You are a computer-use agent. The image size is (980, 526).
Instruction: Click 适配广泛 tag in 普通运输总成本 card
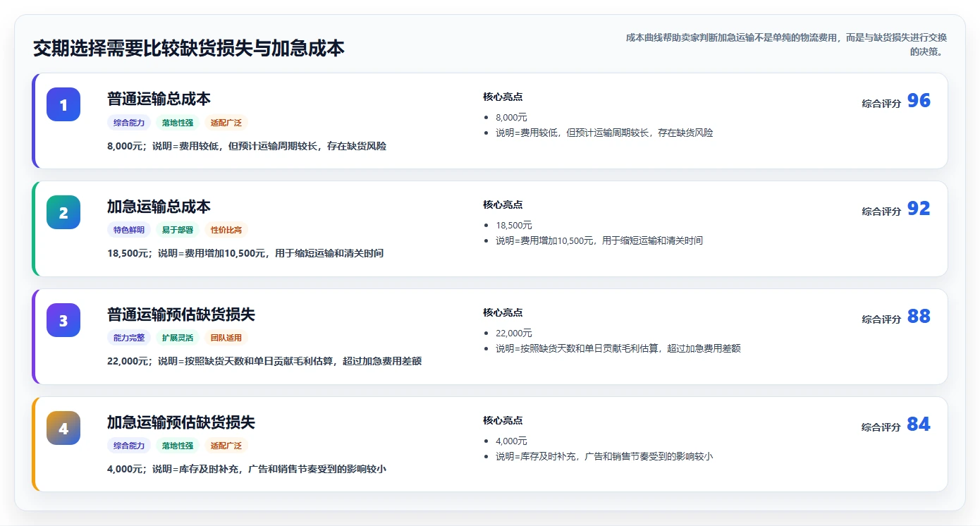(226, 123)
